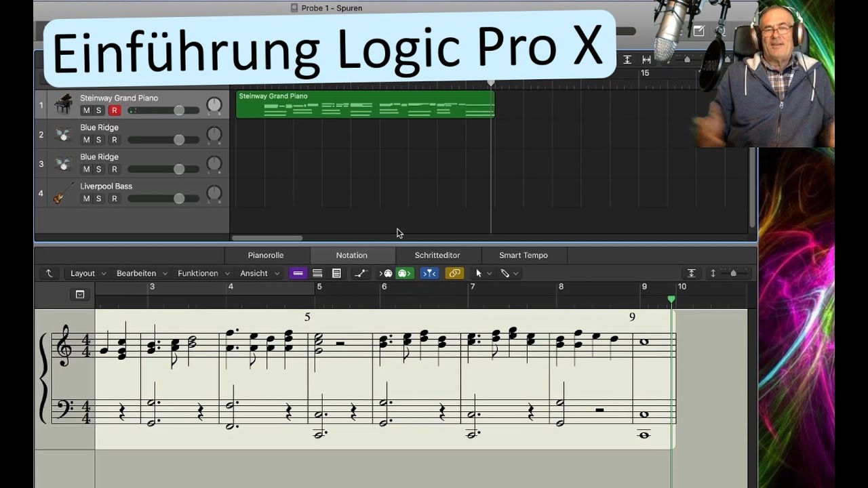Solo the Liverpool Bass track
Viewport: 868px width, 488px height.
(98, 199)
